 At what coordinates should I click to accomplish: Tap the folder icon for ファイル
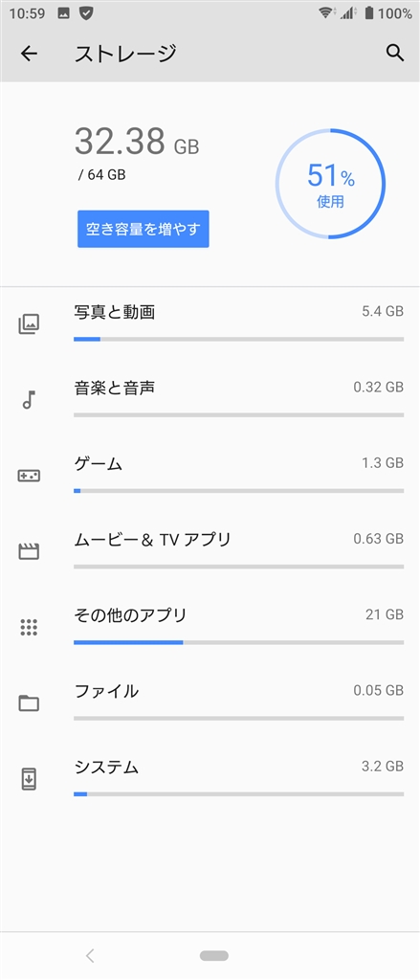point(29,703)
